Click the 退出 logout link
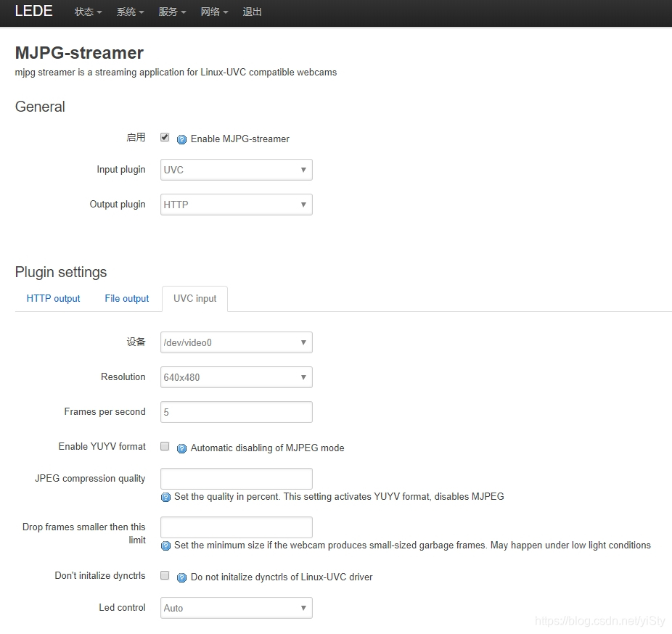 coord(252,12)
